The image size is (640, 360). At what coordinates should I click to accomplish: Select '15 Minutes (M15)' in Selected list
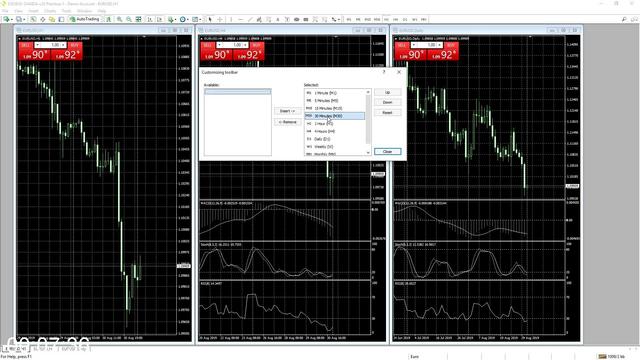tap(335, 108)
